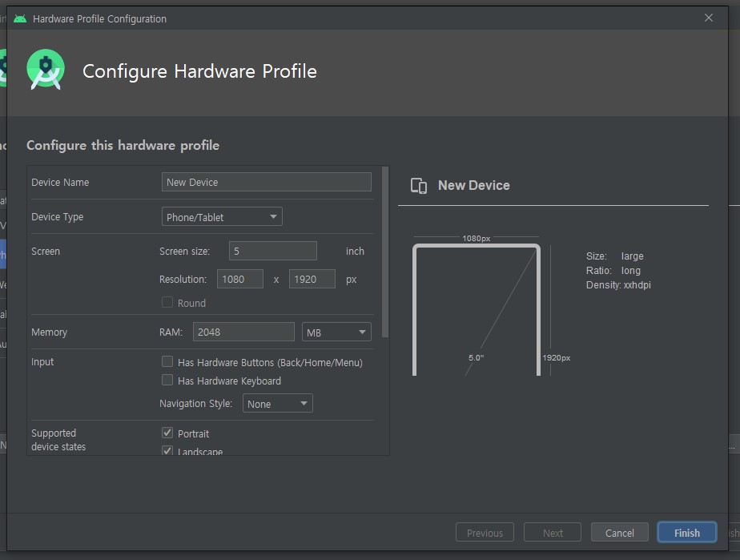Click the 'Configure this hardware profile' heading
Image resolution: width=740 pixels, height=560 pixels.
click(x=123, y=146)
